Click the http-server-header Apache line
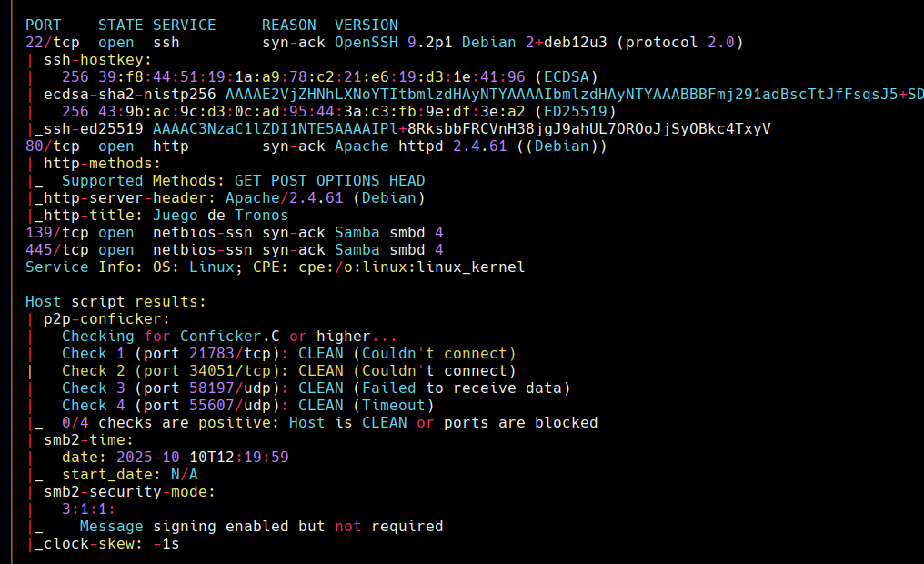The height and width of the screenshot is (564, 924). coord(230,198)
